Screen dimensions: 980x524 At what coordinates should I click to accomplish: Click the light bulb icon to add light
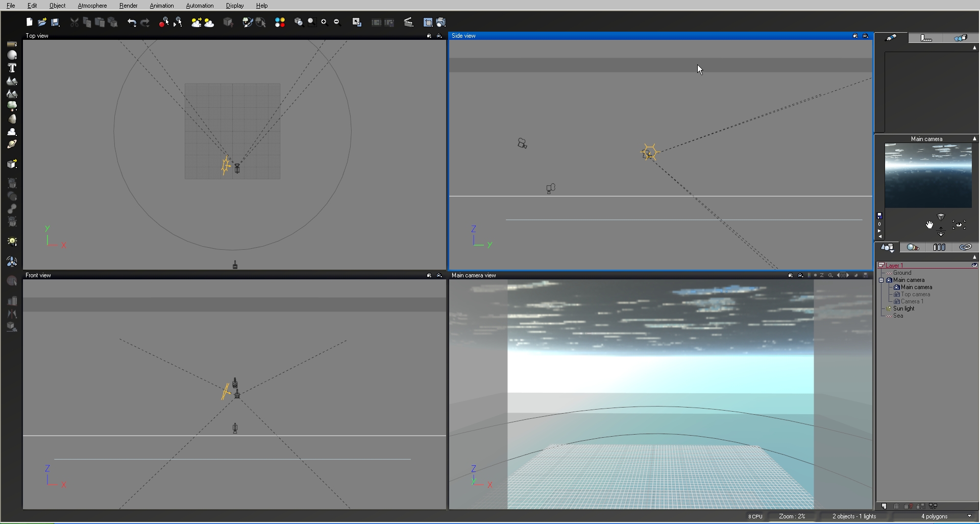pos(12,242)
